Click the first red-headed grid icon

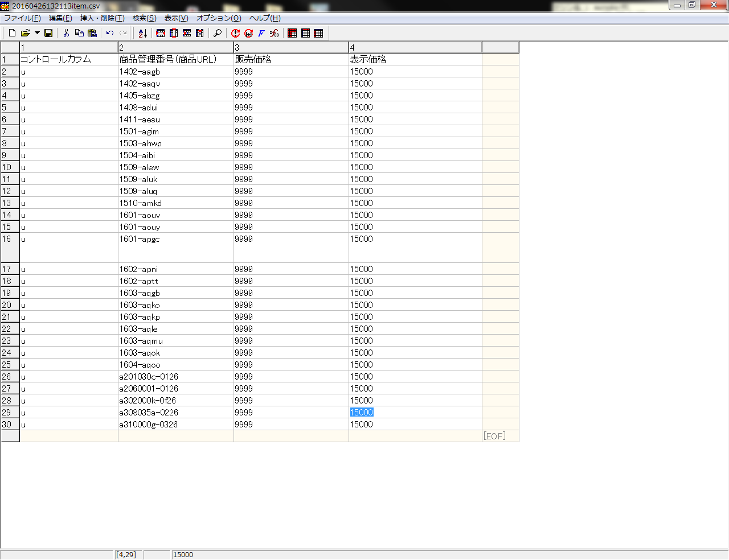pos(292,33)
